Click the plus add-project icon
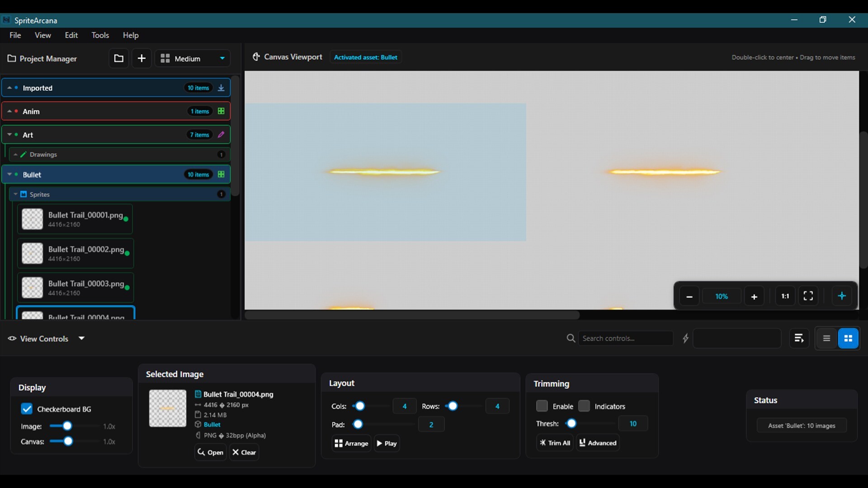 coord(142,58)
